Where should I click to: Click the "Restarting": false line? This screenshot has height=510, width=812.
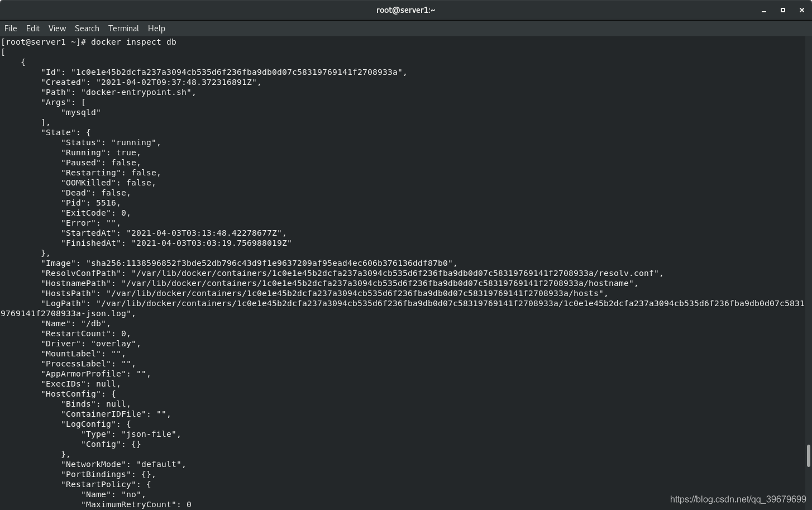(x=111, y=173)
